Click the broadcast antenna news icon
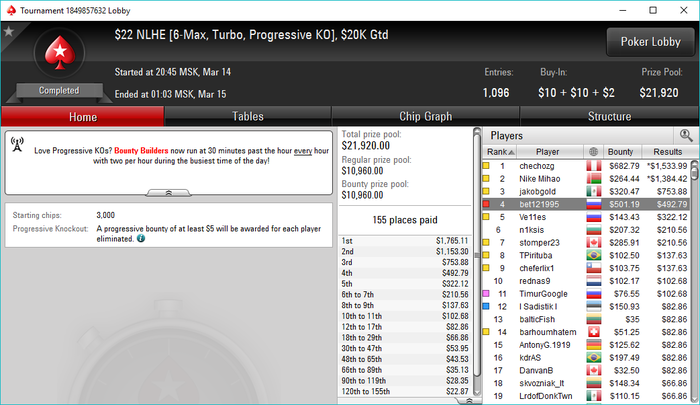Viewport: 700px width, 405px height. 17,145
